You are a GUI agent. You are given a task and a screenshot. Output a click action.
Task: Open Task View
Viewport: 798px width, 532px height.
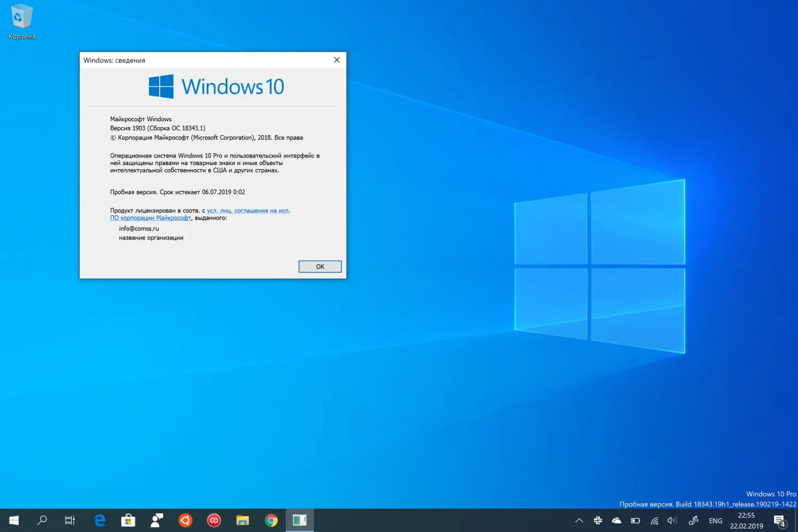[x=70, y=520]
